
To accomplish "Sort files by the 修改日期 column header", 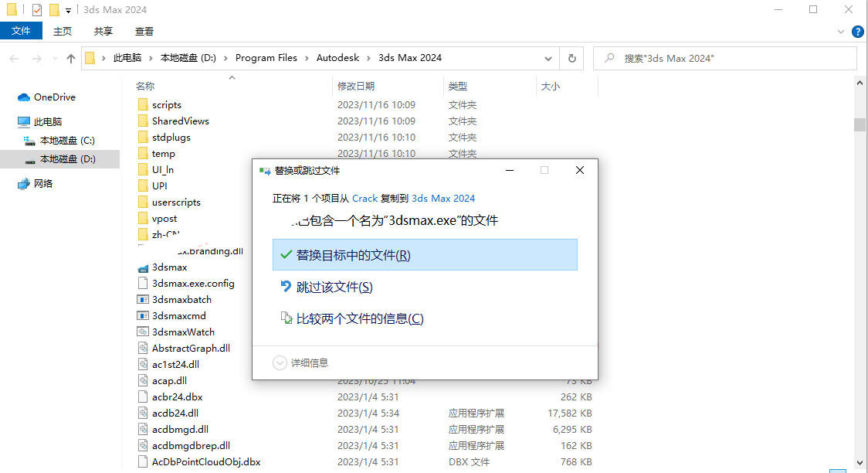I will click(x=356, y=86).
